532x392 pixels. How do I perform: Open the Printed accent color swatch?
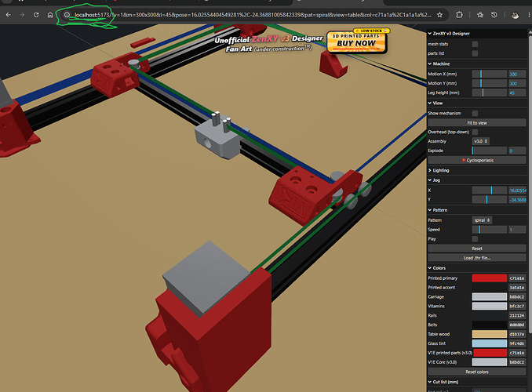(x=490, y=287)
